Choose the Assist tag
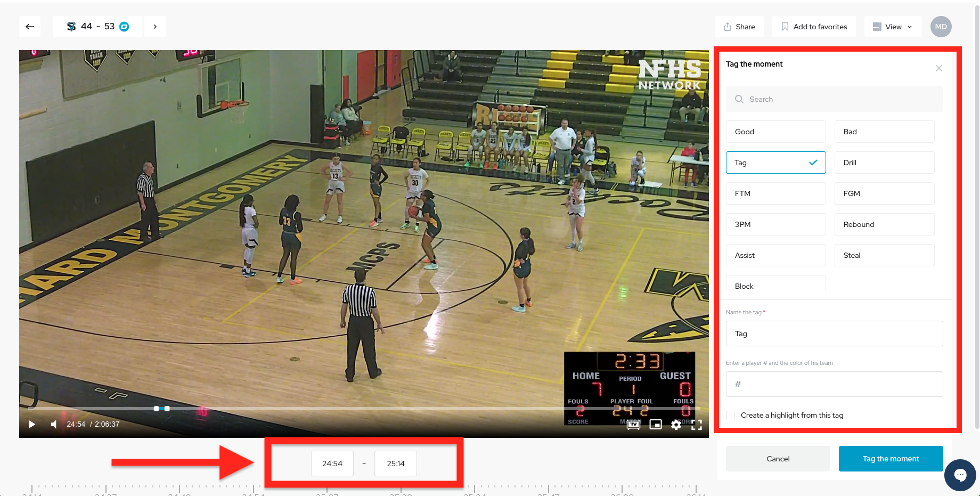Viewport: 980px width, 496px height. (775, 255)
